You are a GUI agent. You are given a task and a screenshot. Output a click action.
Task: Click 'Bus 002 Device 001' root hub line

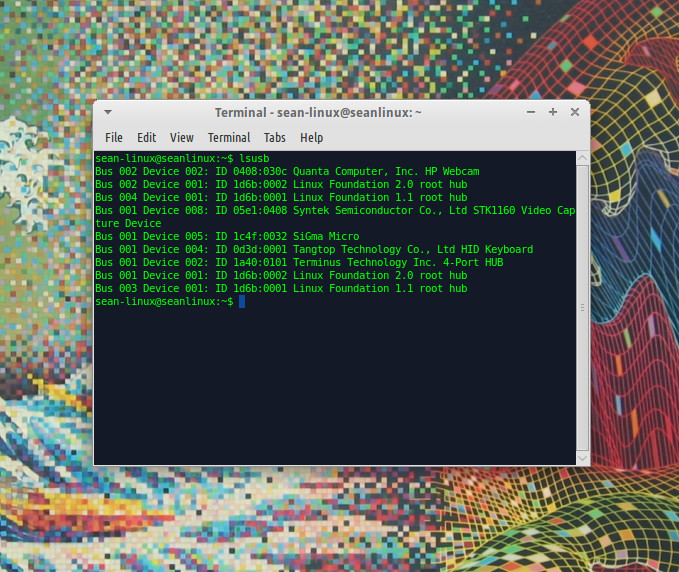(281, 184)
